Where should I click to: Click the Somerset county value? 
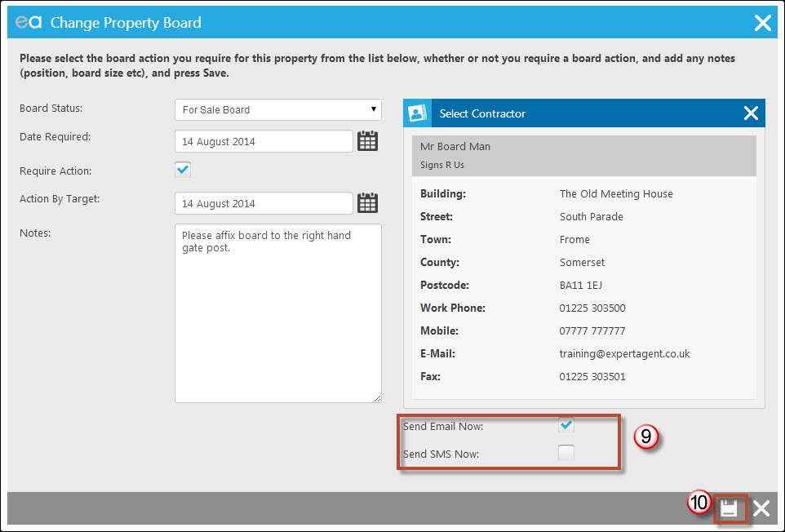tap(582, 262)
